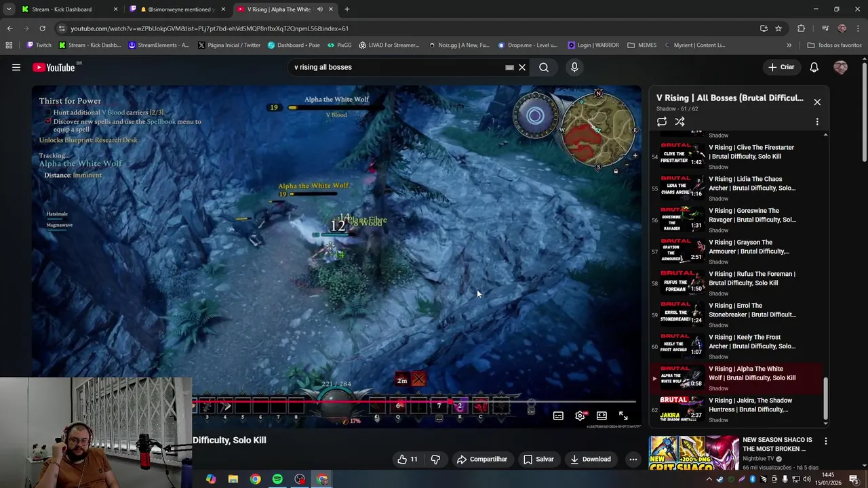Open the Chrome apps grid icon
Image resolution: width=868 pixels, height=488 pixels.
(9, 45)
